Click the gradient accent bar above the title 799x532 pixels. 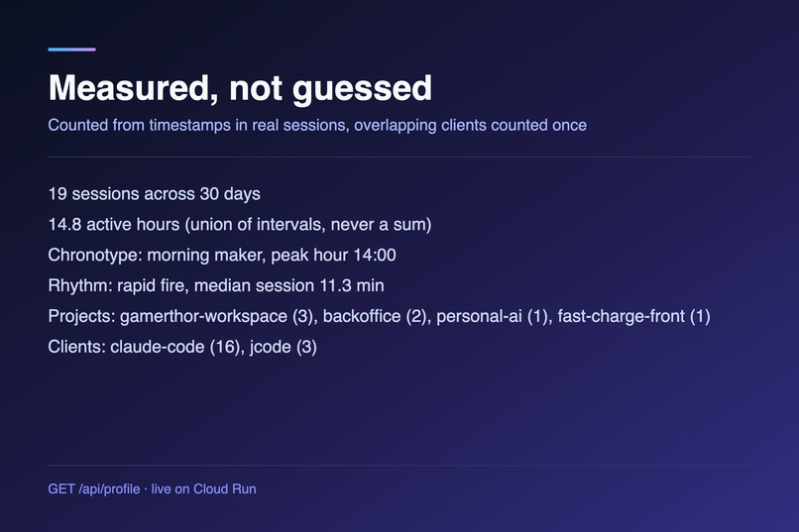pyautogui.click(x=71, y=50)
